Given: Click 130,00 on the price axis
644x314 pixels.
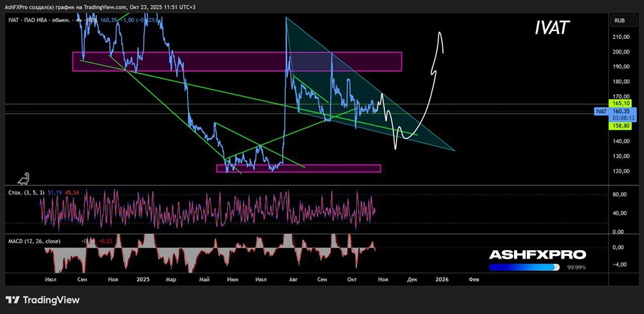Looking at the screenshot, I should [x=622, y=156].
